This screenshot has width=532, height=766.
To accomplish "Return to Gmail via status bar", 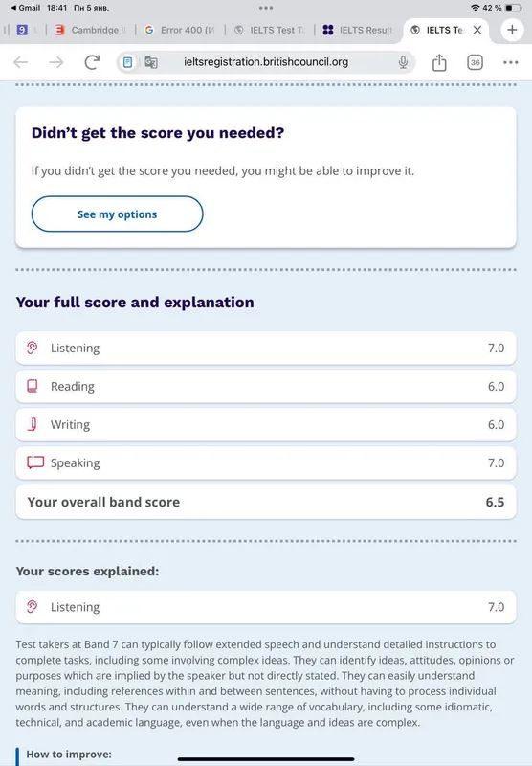I will pyautogui.click(x=26, y=8).
